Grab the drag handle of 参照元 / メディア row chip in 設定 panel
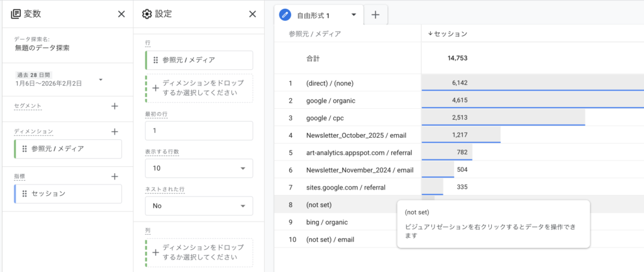Viewport: 644px width, 272px height. [156, 60]
